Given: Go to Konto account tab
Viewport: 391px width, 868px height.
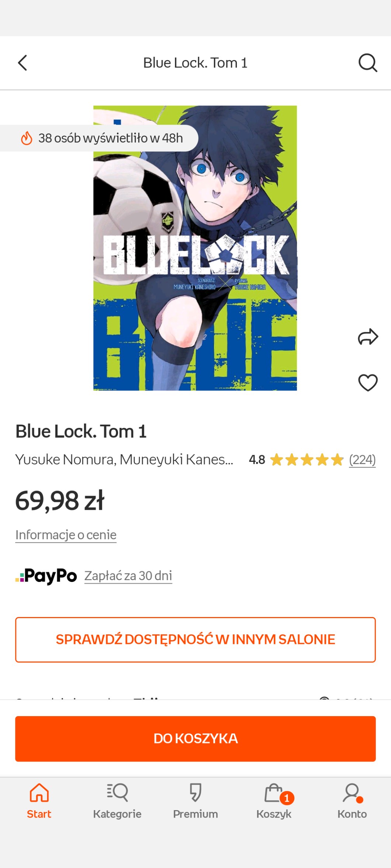Looking at the screenshot, I should 352,801.
